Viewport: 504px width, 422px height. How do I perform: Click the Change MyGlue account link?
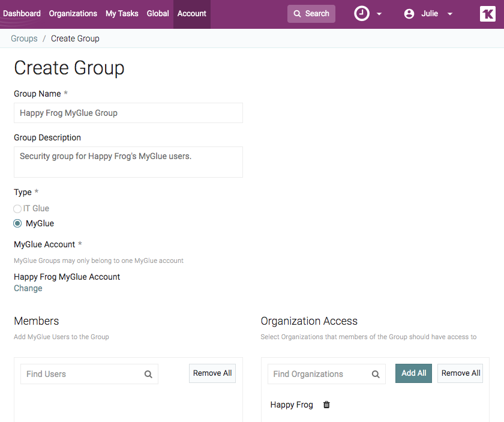pos(28,288)
